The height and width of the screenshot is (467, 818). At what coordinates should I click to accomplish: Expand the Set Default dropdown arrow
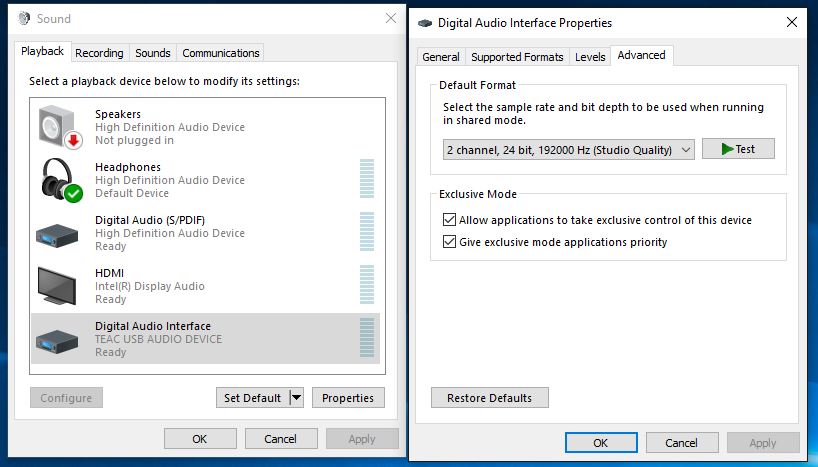click(x=295, y=398)
